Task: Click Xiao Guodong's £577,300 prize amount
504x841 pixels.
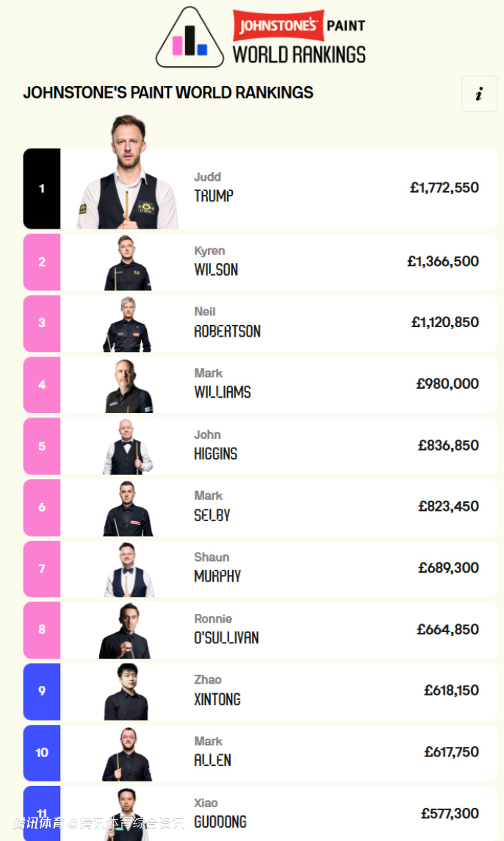Action: pos(450,813)
